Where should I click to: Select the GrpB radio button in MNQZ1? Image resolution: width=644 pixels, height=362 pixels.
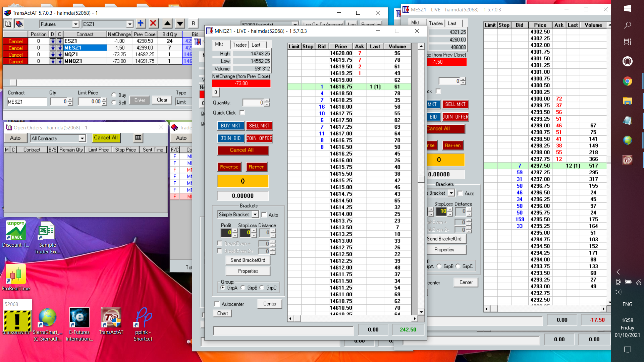pyautogui.click(x=243, y=288)
